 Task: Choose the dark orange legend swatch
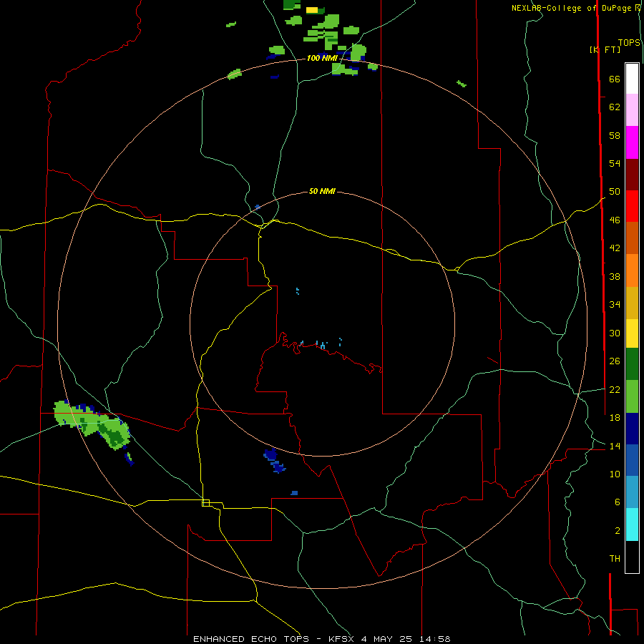click(632, 238)
